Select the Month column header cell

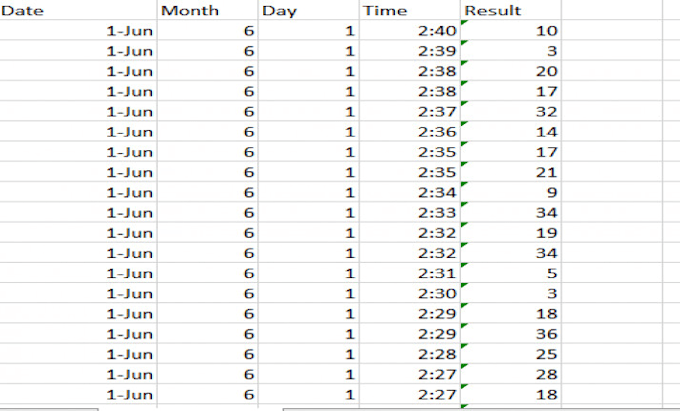(207, 10)
